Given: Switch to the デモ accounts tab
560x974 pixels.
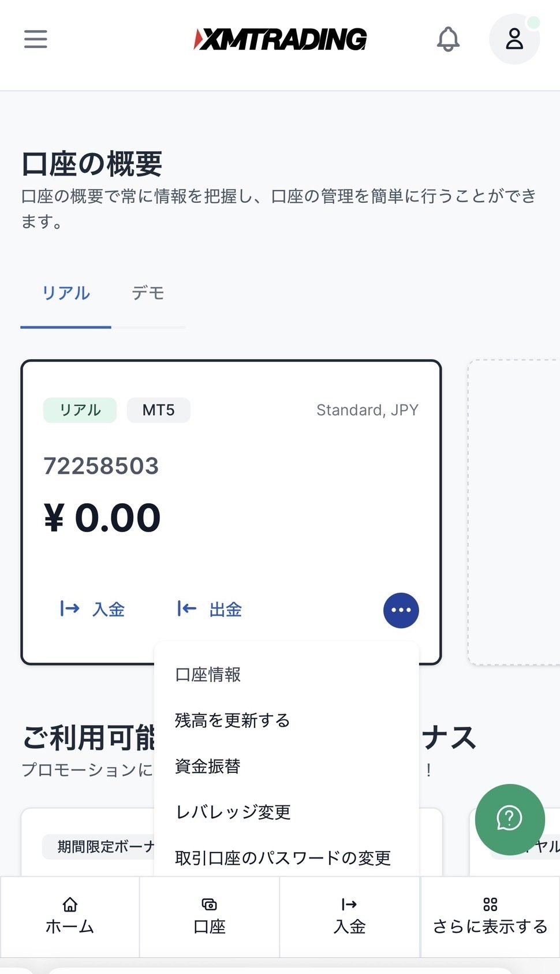Looking at the screenshot, I should (x=148, y=293).
